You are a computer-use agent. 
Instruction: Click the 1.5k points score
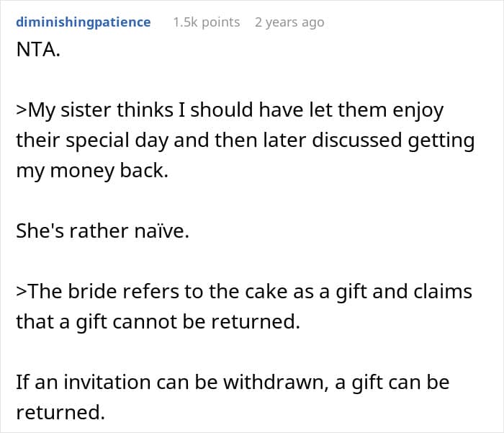[206, 22]
